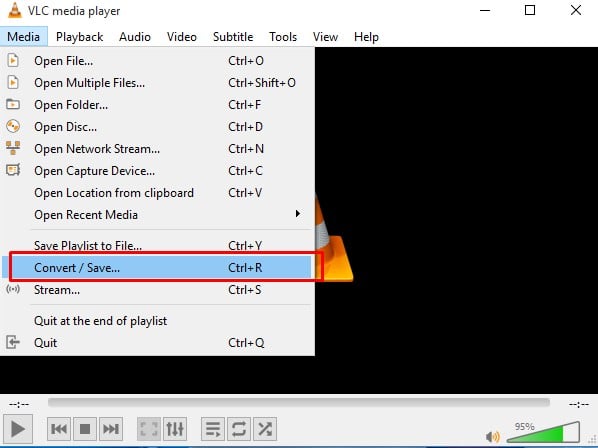Image resolution: width=598 pixels, height=448 pixels.
Task: Choose Convert / Save... menu entry
Action: [157, 268]
